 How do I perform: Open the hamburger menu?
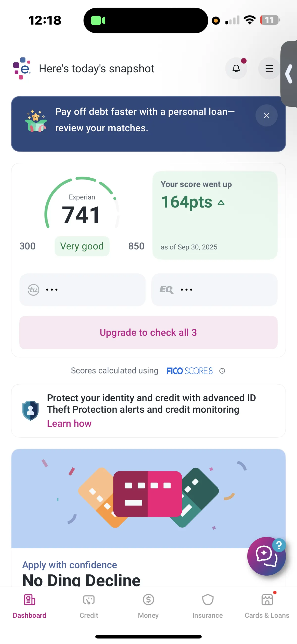pos(269,68)
